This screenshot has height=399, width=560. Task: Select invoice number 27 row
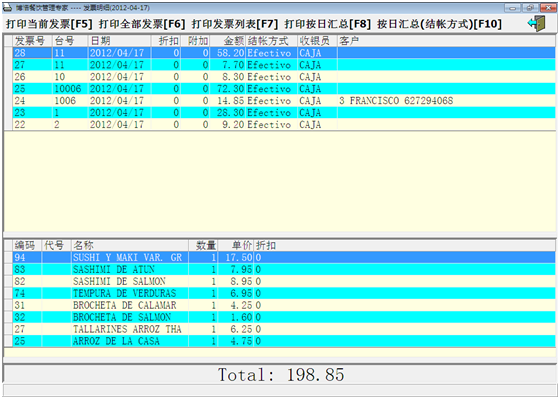coord(284,65)
